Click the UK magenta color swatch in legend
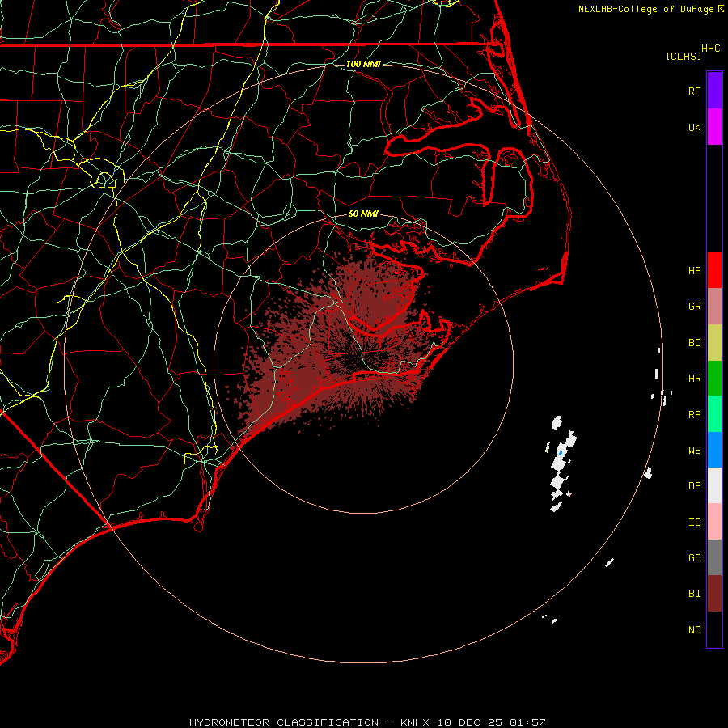Viewport: 728px width, 728px height. pos(714,126)
